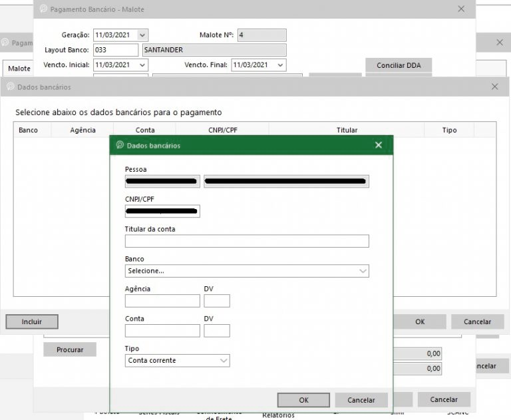Close the green Dados bancários dialog
The image size is (511, 420).
point(379,145)
